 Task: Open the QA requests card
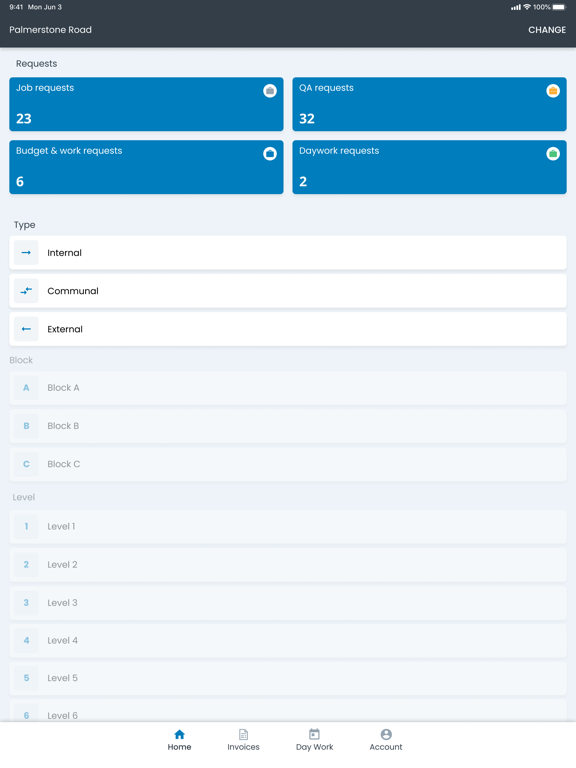pos(430,104)
